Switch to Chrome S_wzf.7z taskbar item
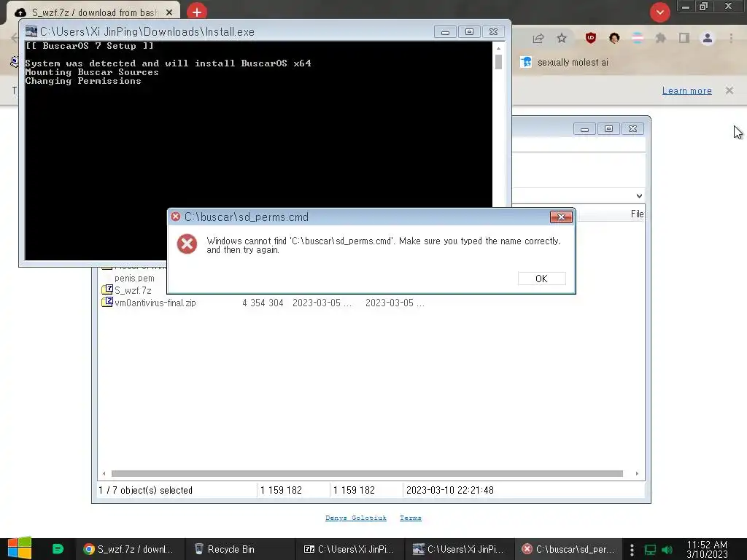Screen dimensions: 747x560 128,549
